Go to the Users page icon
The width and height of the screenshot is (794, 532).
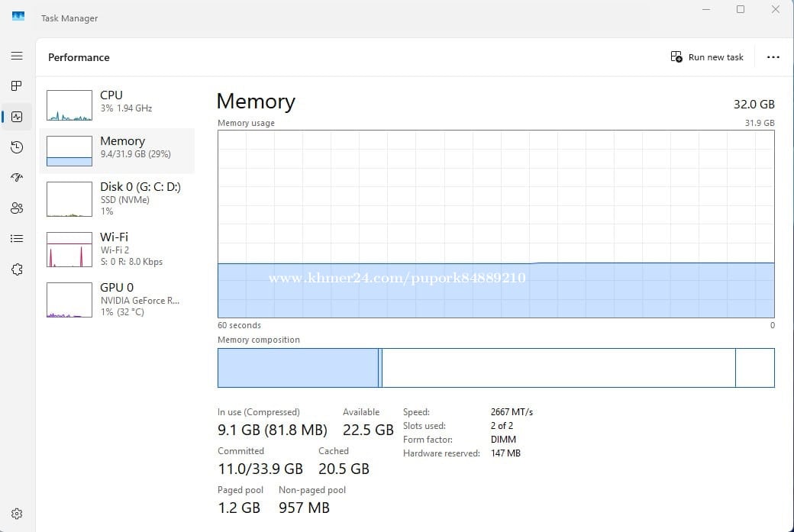17,208
